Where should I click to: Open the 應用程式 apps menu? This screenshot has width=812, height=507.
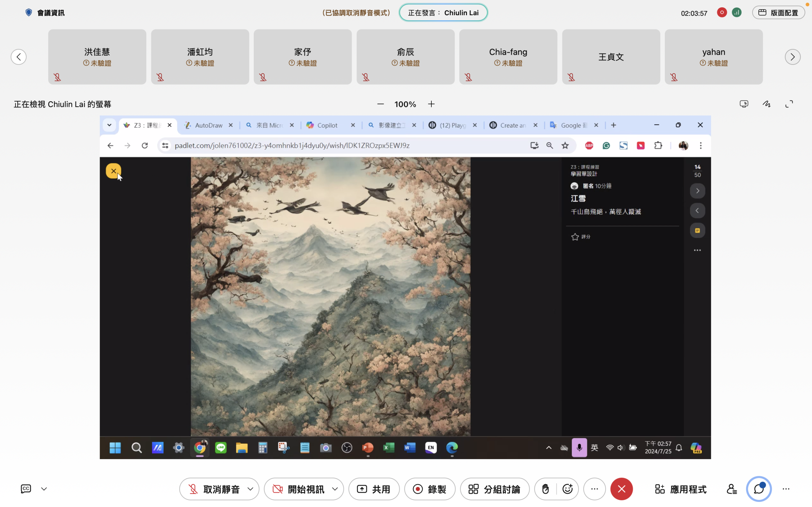pos(680,489)
